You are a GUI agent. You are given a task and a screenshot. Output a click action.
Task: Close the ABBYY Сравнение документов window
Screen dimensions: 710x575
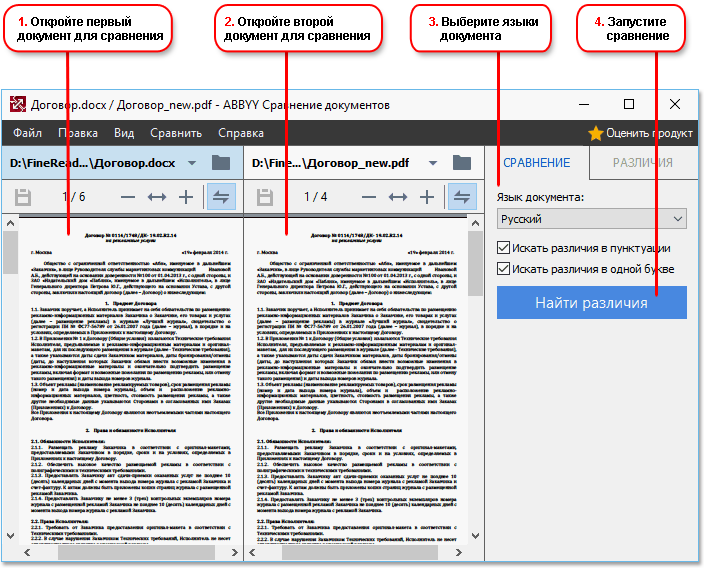tap(675, 105)
